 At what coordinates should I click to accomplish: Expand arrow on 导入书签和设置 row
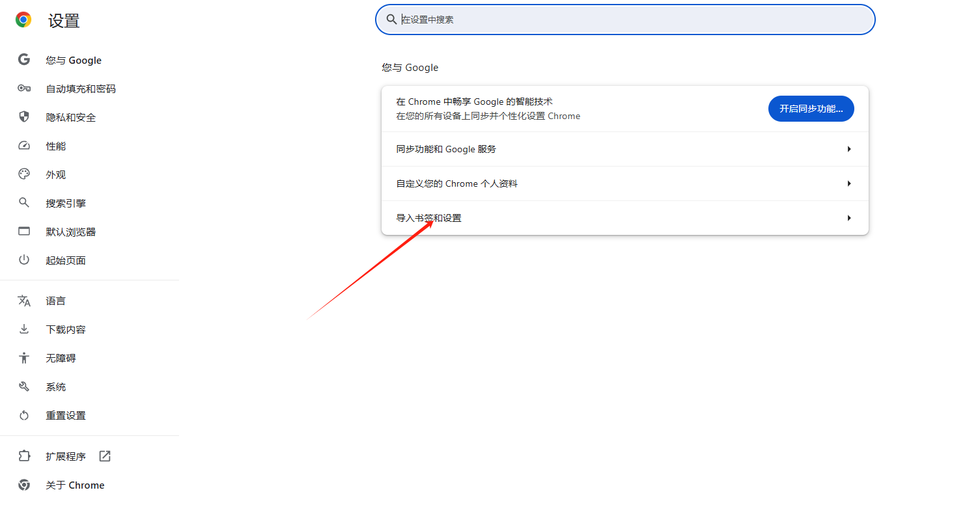pos(849,218)
